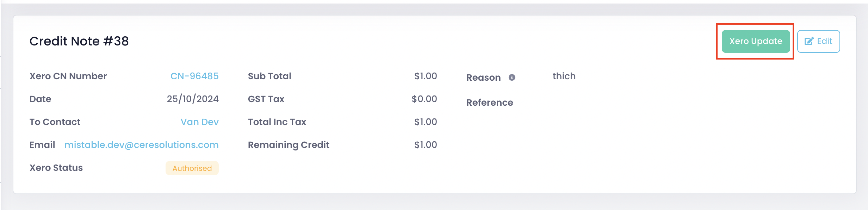Image resolution: width=868 pixels, height=210 pixels.
Task: Click the Total Inc Tax amount
Action: click(426, 122)
